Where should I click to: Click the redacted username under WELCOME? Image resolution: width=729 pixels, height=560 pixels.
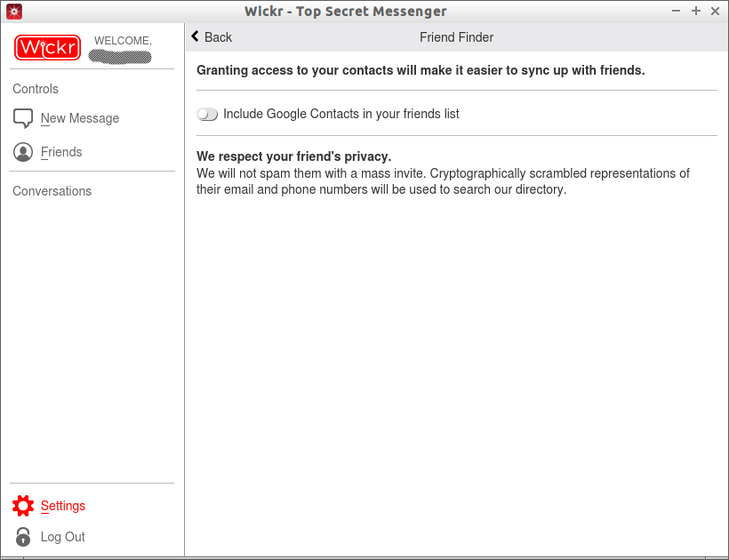tap(120, 57)
